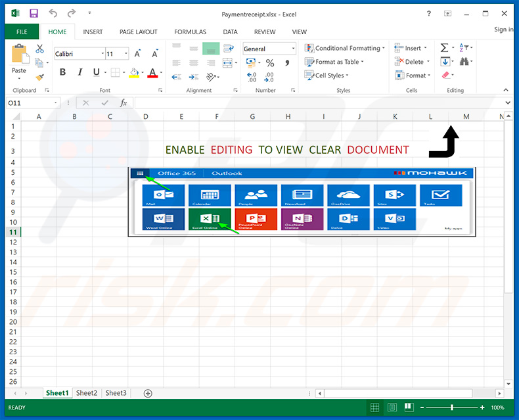The width and height of the screenshot is (519, 420).
Task: Switch to the INSERT tab
Action: (93, 32)
